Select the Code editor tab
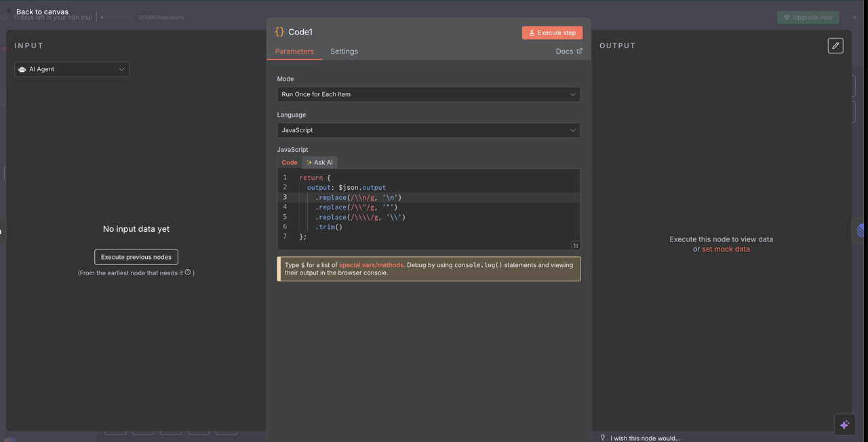The width and height of the screenshot is (868, 442). [290, 163]
